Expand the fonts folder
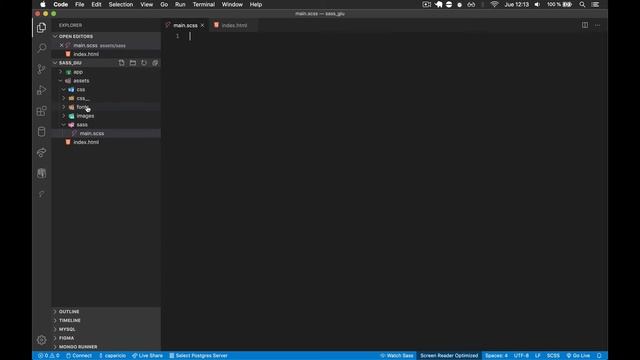 coord(82,107)
